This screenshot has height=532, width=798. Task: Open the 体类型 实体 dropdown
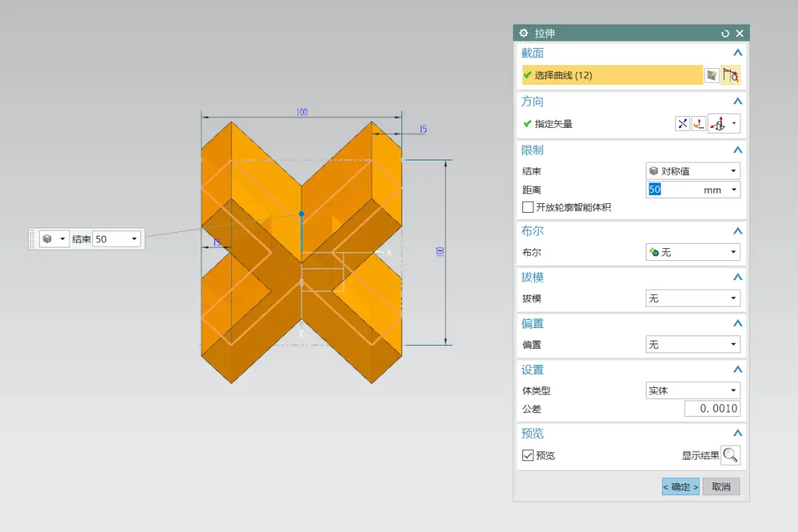pos(692,390)
